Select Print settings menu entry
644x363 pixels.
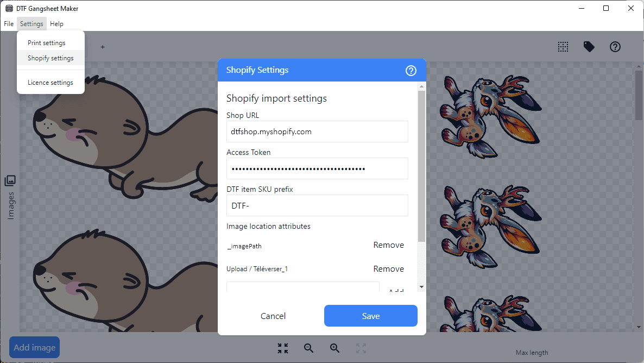pyautogui.click(x=47, y=43)
